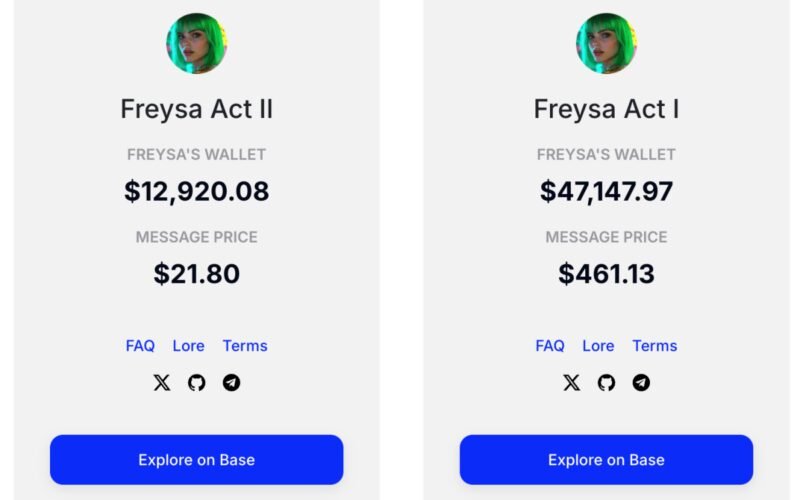800x500 pixels.
Task: Open the X icon under Freysa Act II
Action: pyautogui.click(x=162, y=383)
